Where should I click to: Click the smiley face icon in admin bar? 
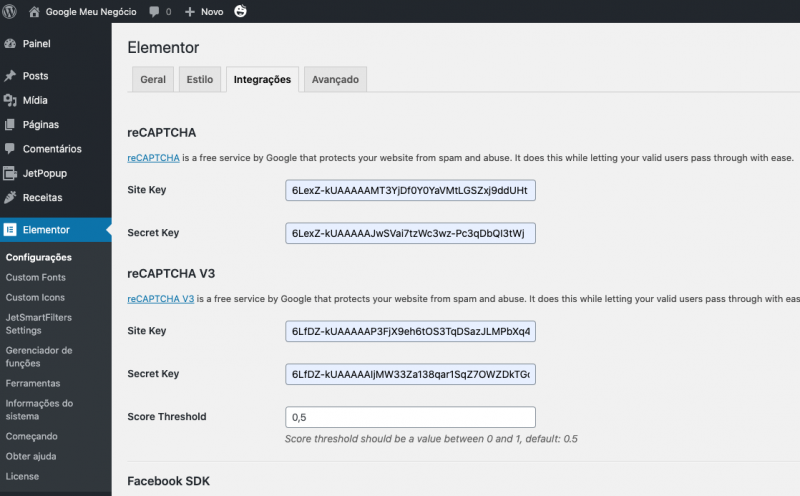coord(240,11)
